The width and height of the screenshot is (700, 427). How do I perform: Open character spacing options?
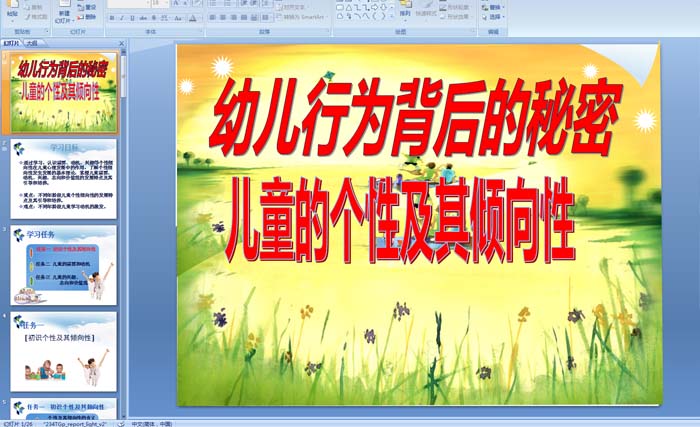[164, 18]
